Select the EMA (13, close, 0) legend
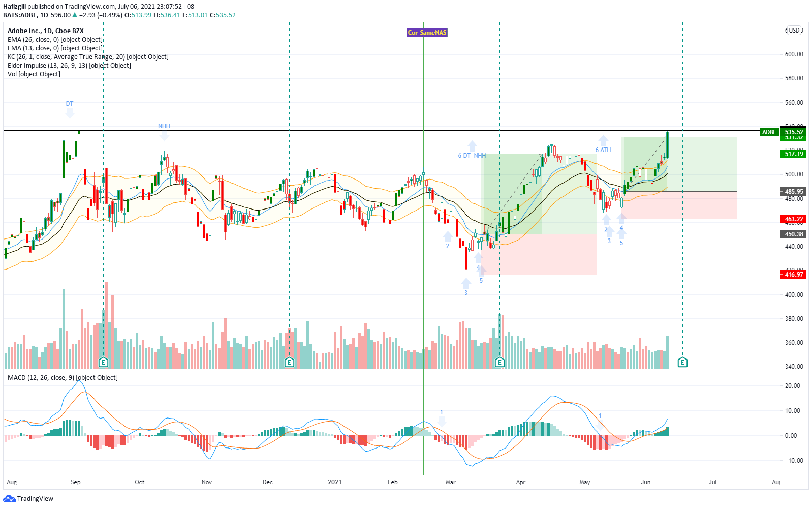This screenshot has height=508, width=812. [x=55, y=48]
